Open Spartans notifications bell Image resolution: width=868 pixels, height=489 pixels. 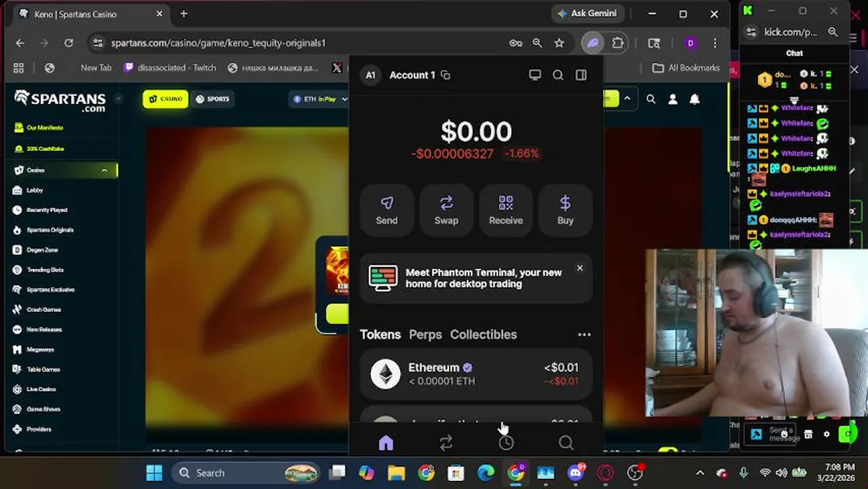point(695,99)
